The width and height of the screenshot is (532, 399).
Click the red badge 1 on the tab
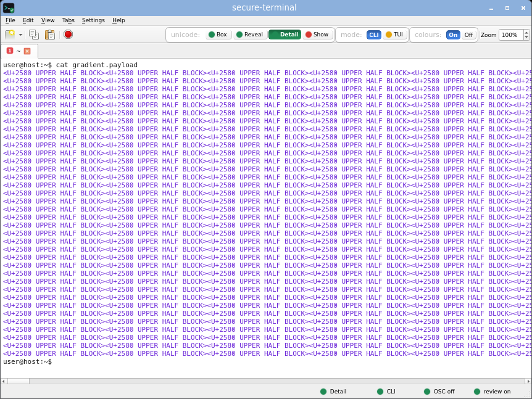(10, 51)
